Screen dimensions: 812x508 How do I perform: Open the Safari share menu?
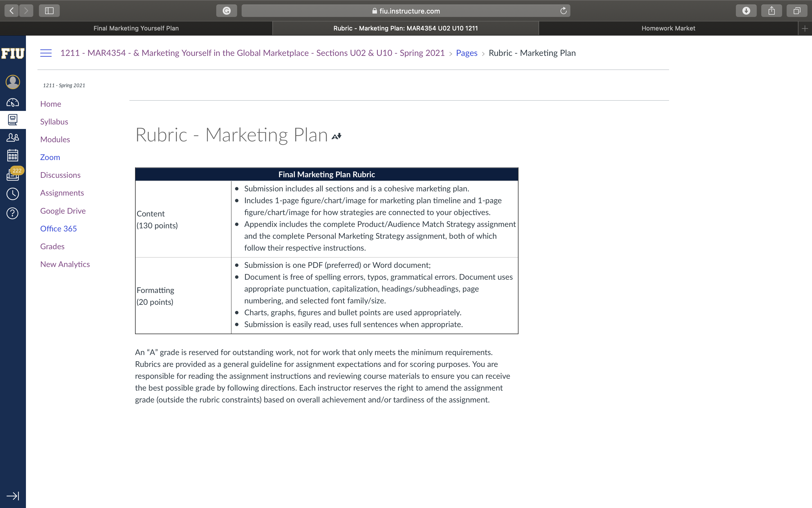click(x=772, y=11)
